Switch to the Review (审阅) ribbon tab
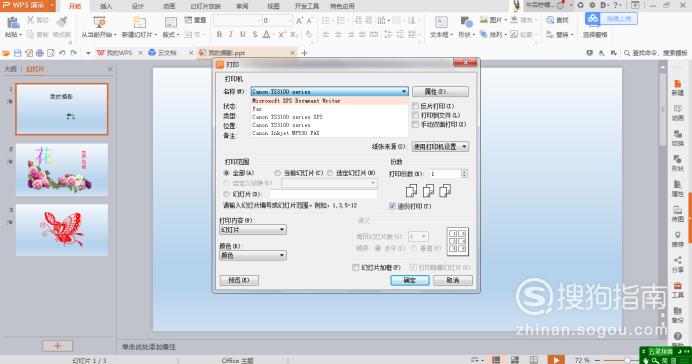692x364 pixels. tap(242, 6)
